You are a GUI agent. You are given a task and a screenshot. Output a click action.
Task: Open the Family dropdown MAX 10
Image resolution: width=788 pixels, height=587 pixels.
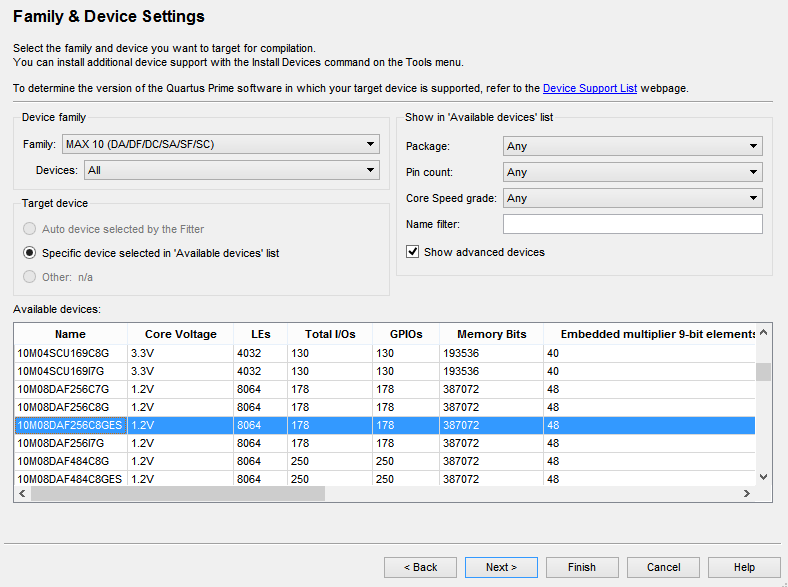point(221,144)
